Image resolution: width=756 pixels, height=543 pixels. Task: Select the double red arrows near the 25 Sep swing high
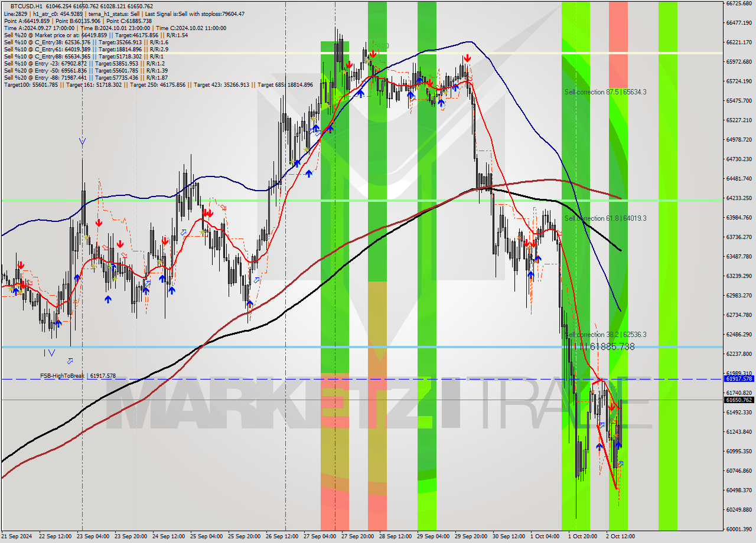207,214
